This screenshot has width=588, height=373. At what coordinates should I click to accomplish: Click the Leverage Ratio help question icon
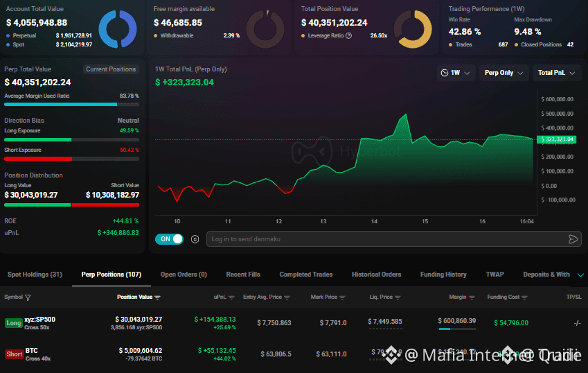pyautogui.click(x=349, y=35)
